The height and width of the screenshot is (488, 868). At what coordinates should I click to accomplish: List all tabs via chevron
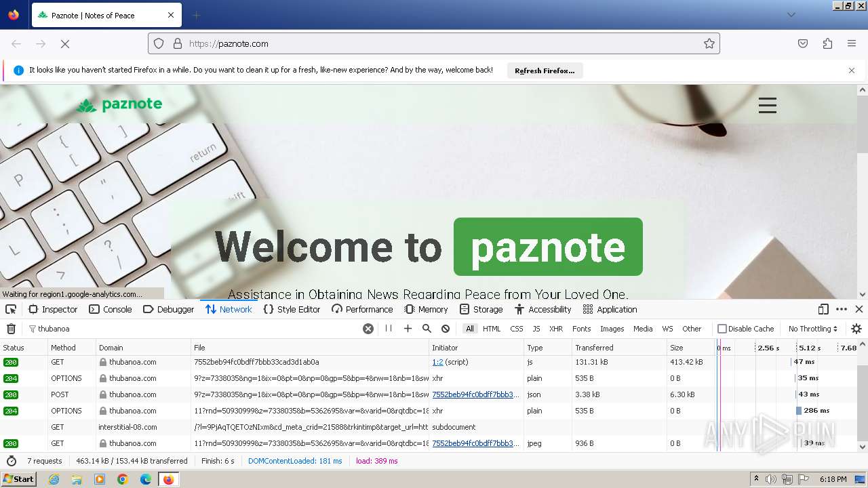tap(791, 15)
